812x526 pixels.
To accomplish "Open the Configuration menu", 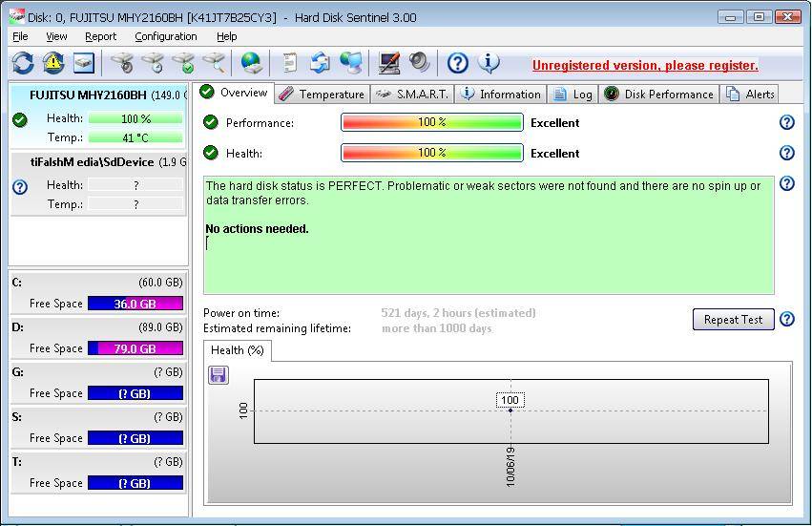I will (x=165, y=36).
